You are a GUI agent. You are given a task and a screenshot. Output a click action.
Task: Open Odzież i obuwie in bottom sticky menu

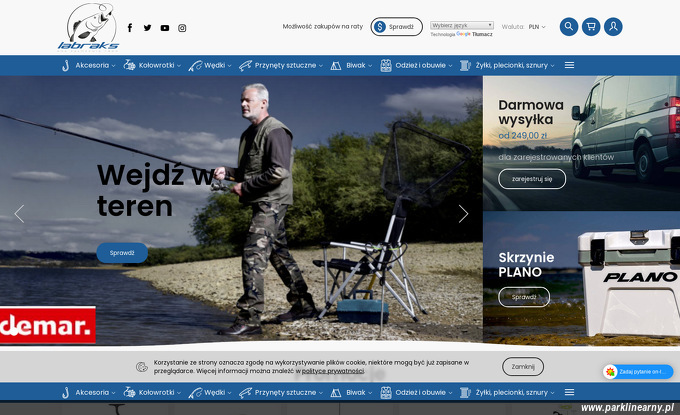click(420, 392)
